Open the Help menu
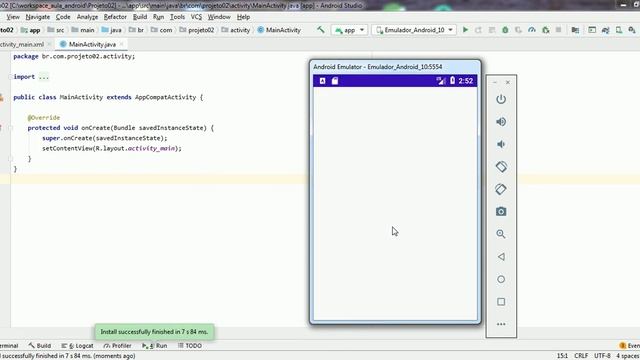The height and width of the screenshot is (360, 640). pyautogui.click(x=243, y=17)
